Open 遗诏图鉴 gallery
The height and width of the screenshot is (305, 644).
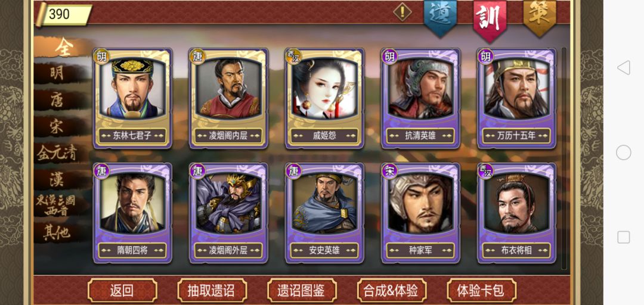[302, 291]
